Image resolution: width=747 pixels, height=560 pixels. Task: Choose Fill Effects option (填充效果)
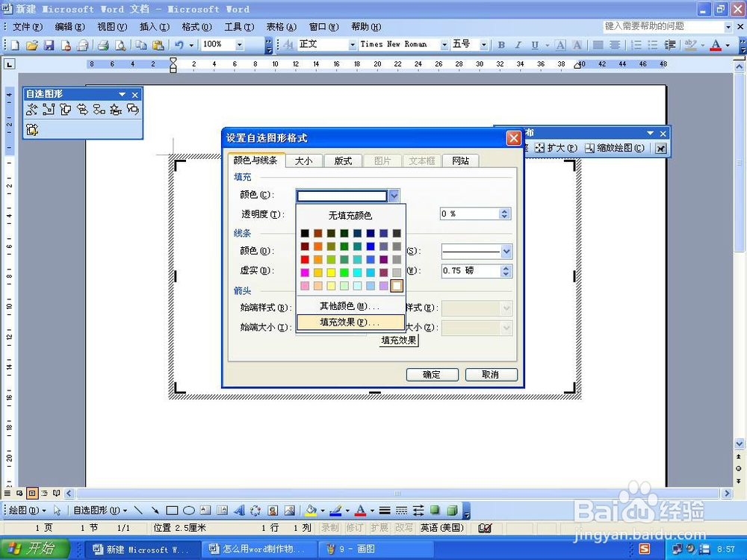(350, 323)
